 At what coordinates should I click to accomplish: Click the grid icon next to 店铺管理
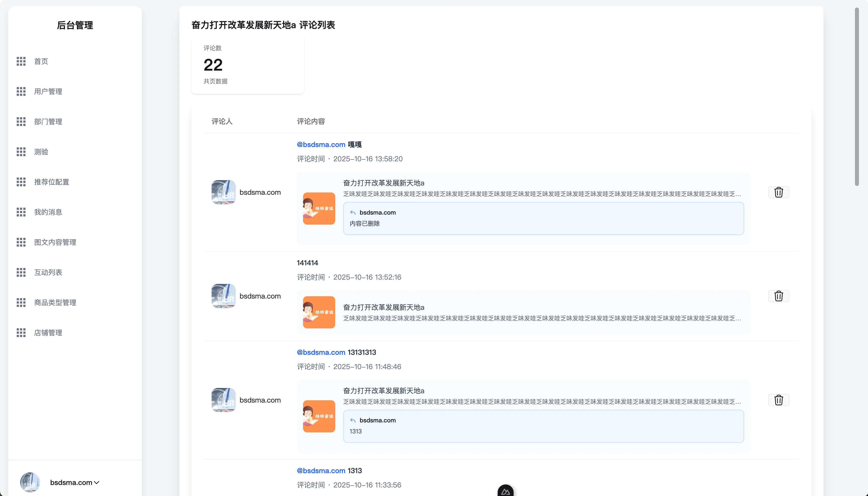[x=21, y=333]
